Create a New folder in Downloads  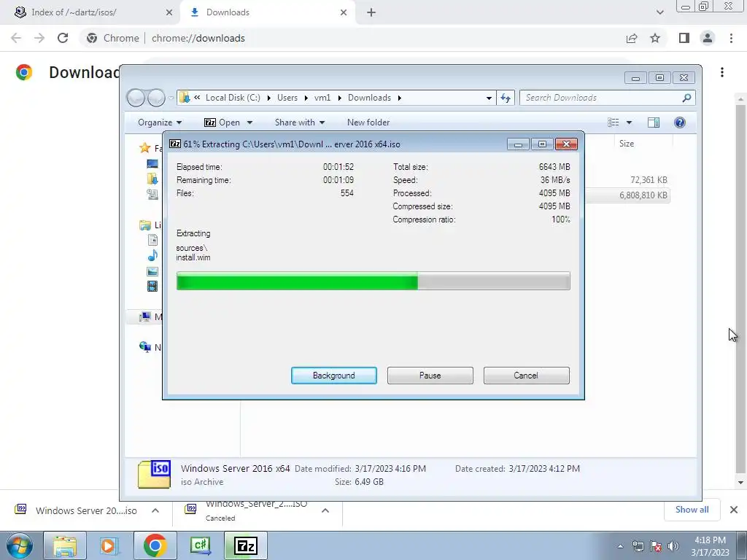(x=368, y=122)
